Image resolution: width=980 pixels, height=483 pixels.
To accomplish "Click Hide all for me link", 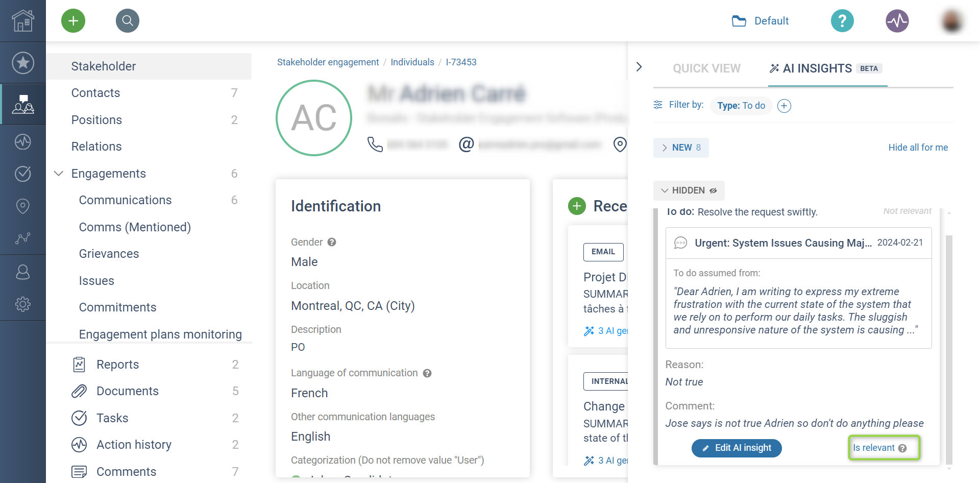I will click(918, 148).
